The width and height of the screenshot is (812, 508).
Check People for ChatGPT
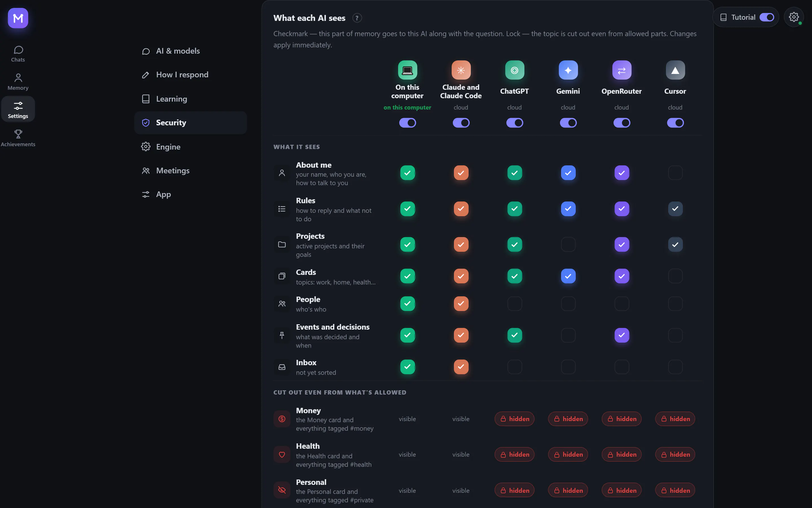(x=514, y=304)
